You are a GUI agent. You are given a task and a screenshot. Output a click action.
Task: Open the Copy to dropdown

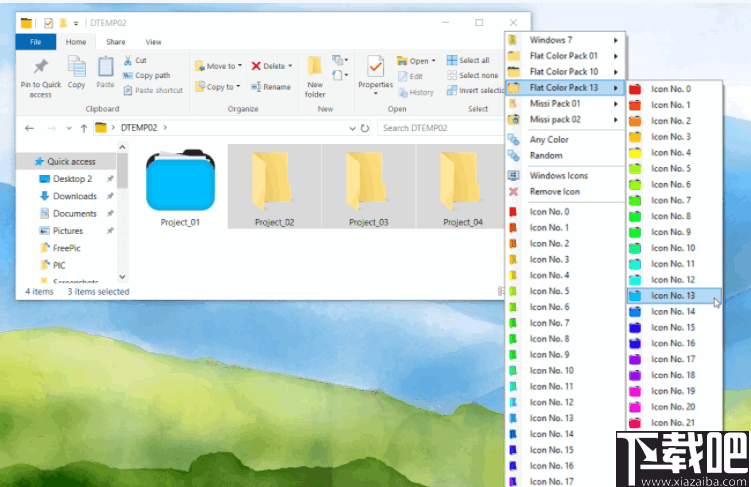(x=218, y=87)
